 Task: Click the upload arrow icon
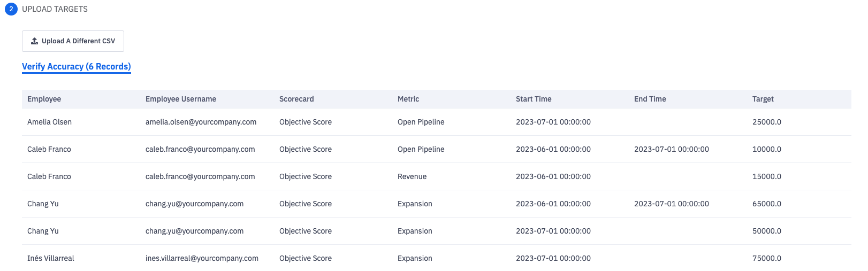[35, 41]
